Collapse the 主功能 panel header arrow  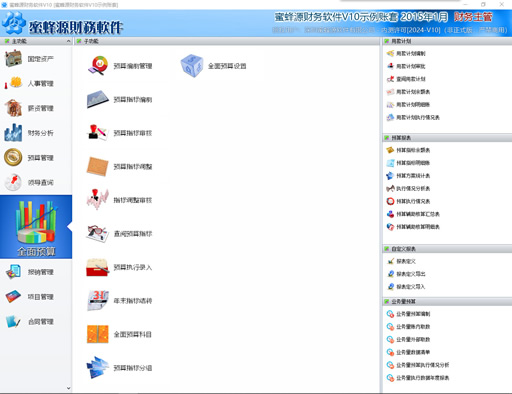[x=68, y=41]
